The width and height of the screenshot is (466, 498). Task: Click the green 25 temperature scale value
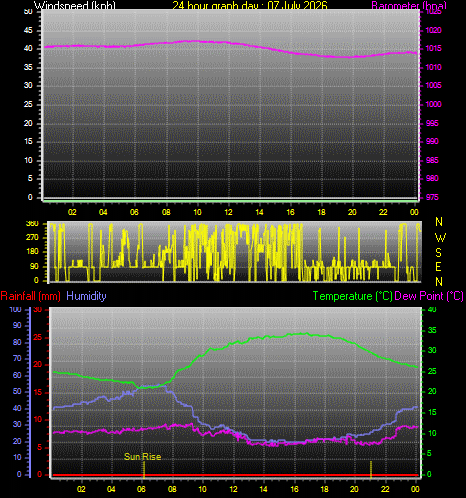click(432, 371)
